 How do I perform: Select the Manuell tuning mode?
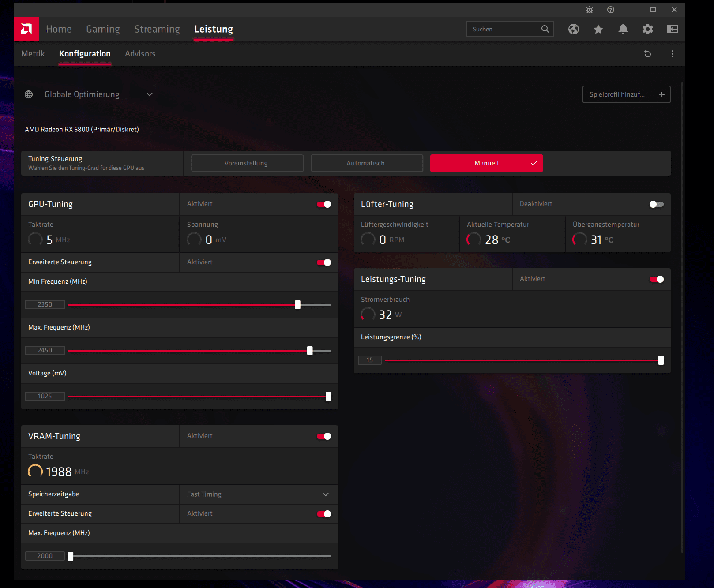(486, 163)
